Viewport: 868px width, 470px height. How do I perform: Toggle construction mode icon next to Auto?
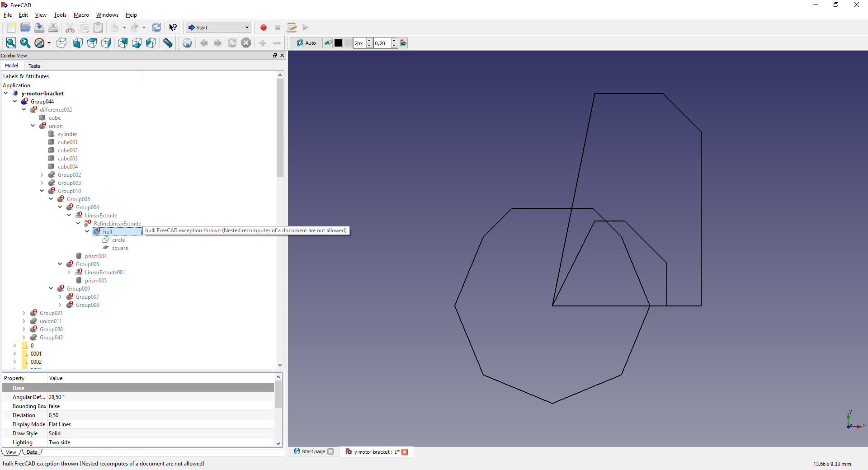click(328, 43)
